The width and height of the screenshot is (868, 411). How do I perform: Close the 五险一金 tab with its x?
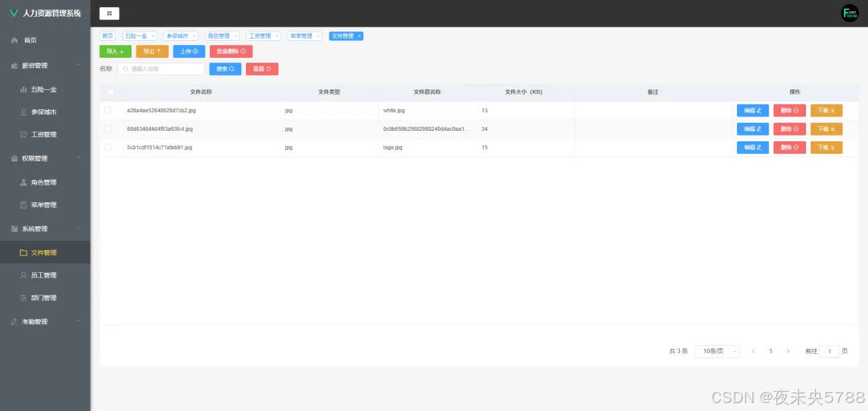coord(153,36)
